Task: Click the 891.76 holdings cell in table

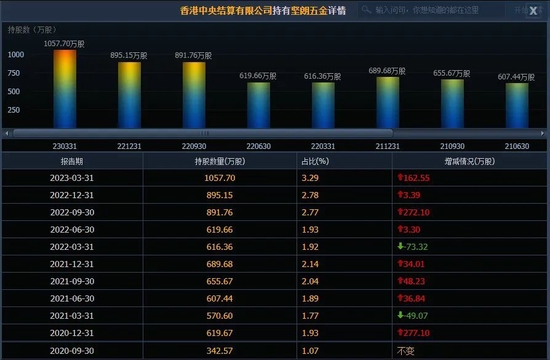Action: pyautogui.click(x=220, y=212)
